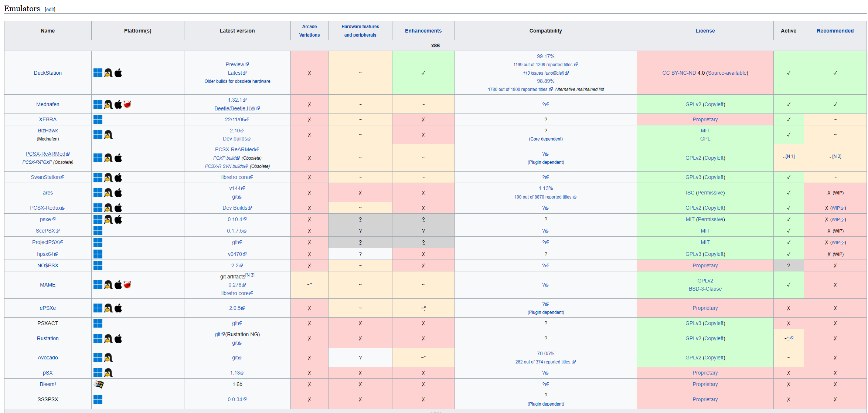Open the N 2 footnote in Recommended column
The height and width of the screenshot is (413, 868).
837,156
